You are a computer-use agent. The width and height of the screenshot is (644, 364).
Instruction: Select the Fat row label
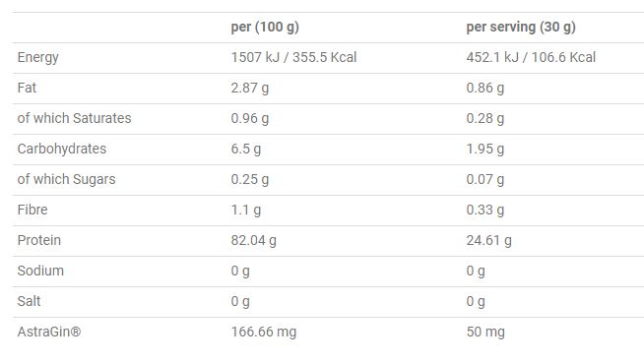click(27, 88)
